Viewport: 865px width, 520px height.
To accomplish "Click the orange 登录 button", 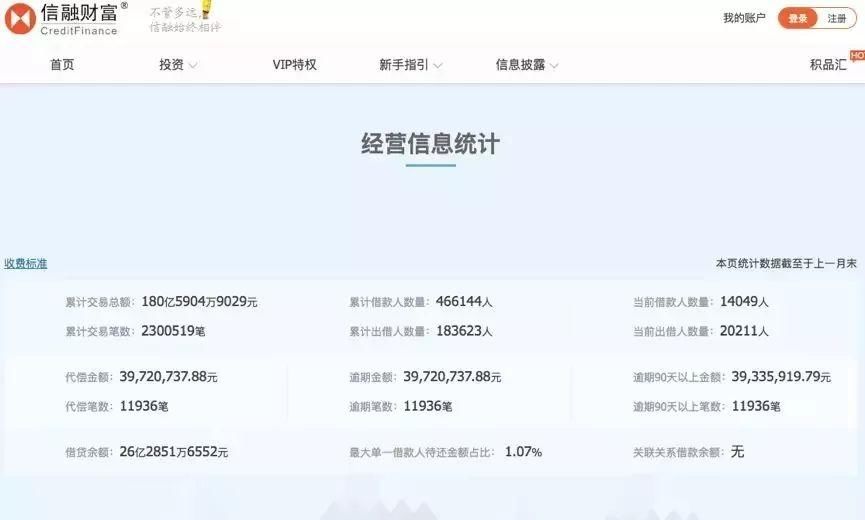I will [797, 19].
